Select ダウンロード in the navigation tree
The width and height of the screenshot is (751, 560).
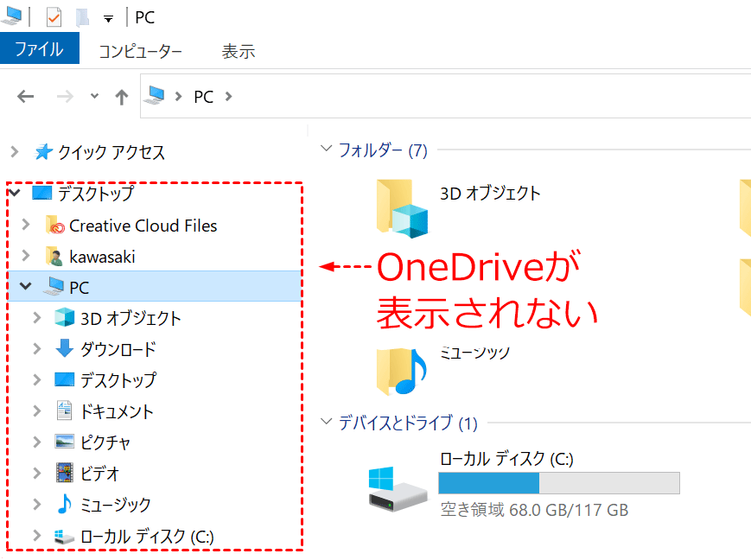pos(118,349)
